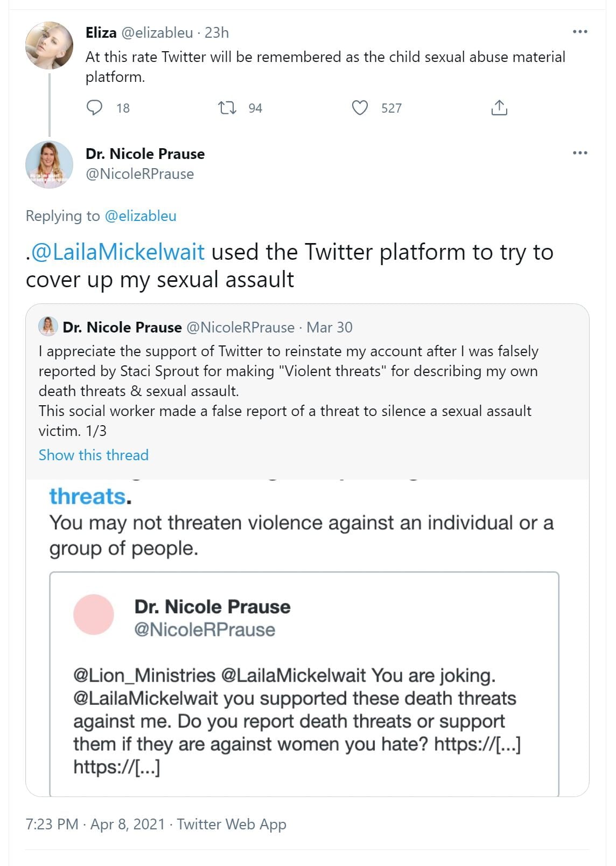Open more options on Nicole Prause's reply

tap(580, 153)
